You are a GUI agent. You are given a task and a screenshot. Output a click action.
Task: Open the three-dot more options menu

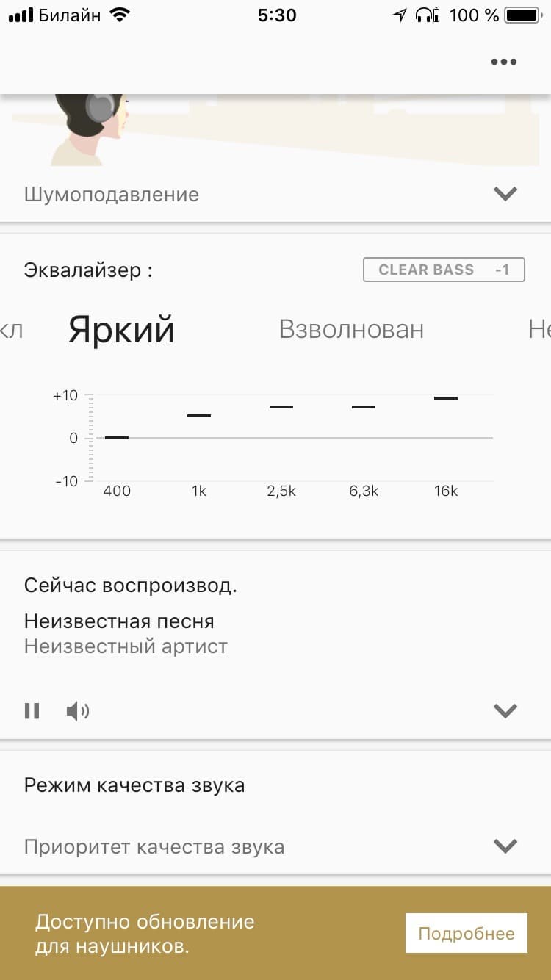(504, 62)
